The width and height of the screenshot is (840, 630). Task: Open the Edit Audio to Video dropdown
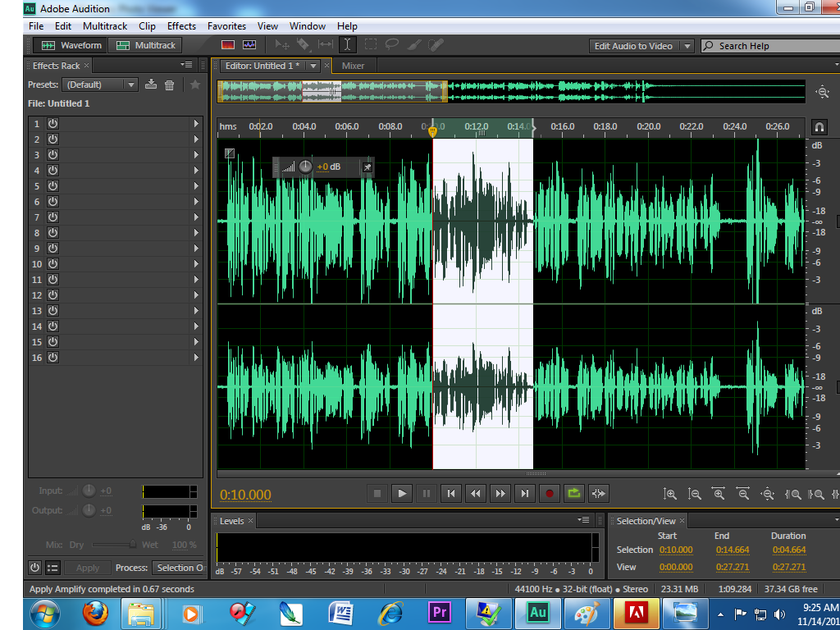[689, 46]
